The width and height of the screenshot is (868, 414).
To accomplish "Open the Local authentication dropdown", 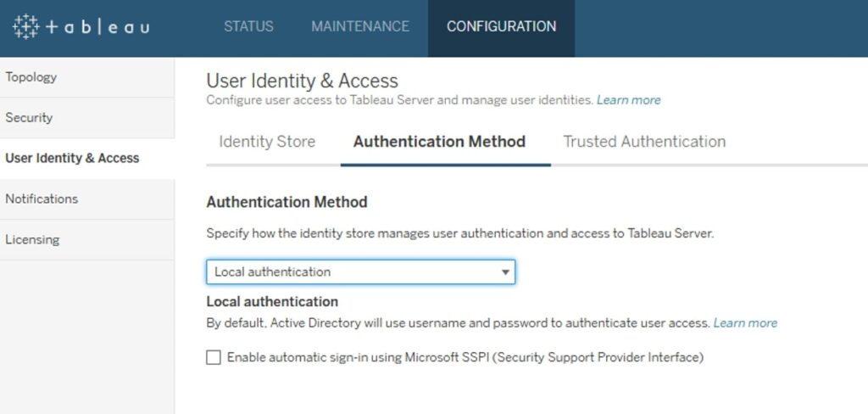I will point(361,272).
